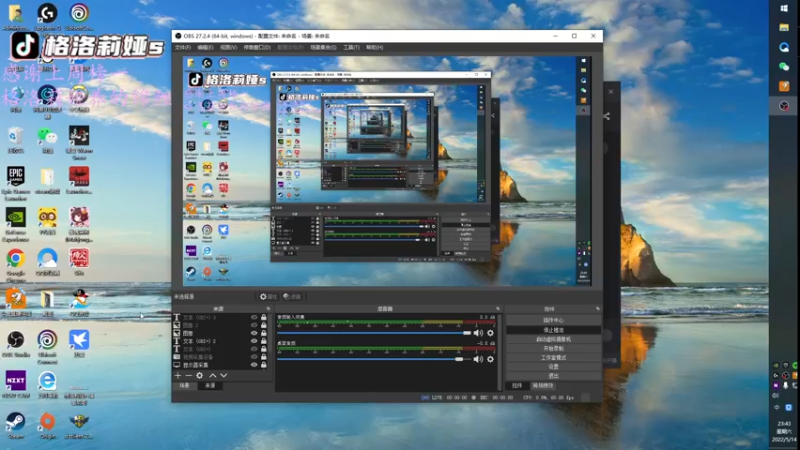Open File Explorer from the taskbar
Viewport: 800px width, 450px height.
(x=784, y=28)
